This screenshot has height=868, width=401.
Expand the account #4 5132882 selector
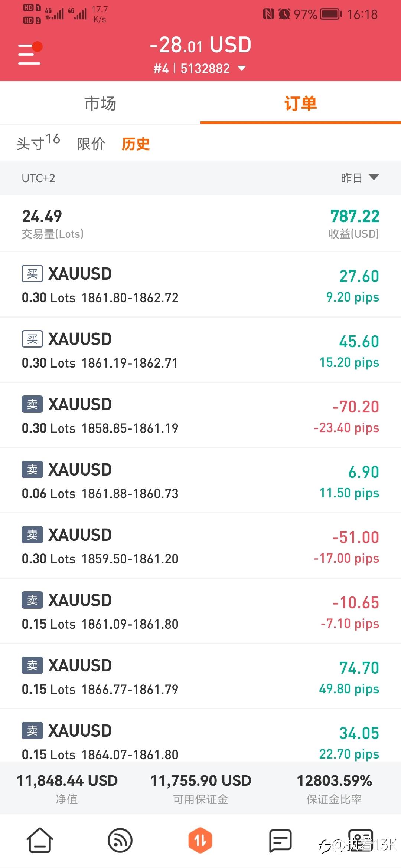200,69
